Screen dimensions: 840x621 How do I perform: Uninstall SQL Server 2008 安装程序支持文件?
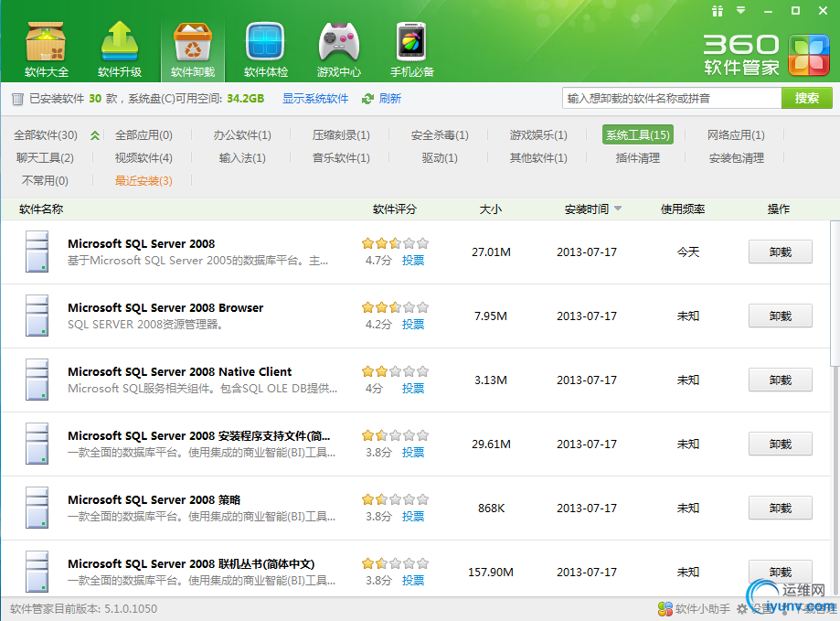click(780, 444)
